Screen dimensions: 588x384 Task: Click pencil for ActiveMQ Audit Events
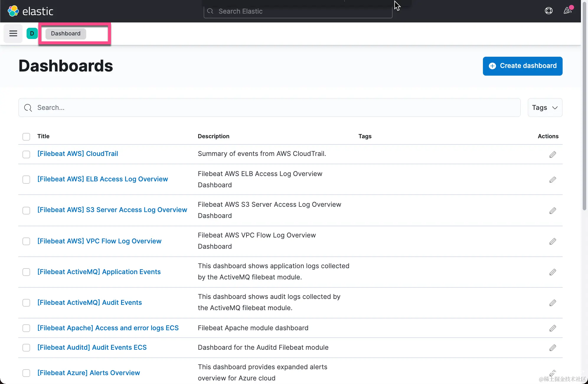coord(553,303)
